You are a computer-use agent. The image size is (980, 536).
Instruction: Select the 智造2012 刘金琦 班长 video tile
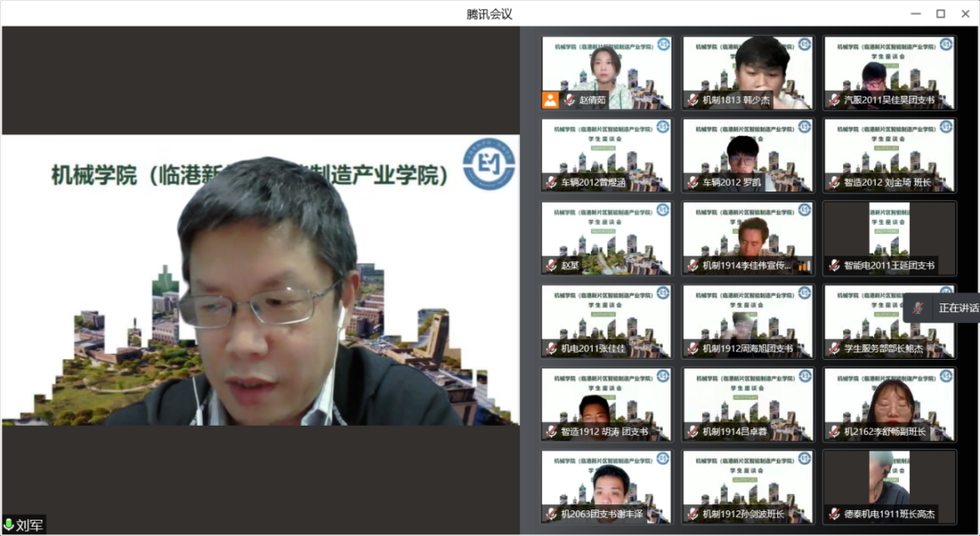coord(889,154)
